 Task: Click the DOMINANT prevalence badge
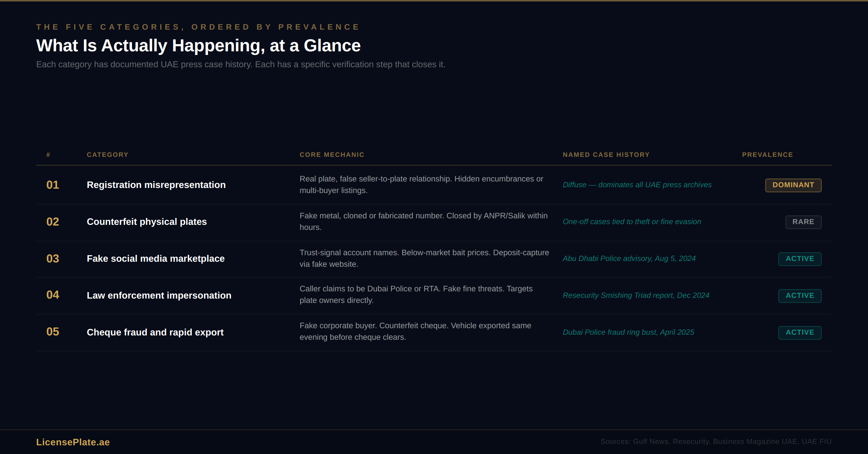[x=793, y=185]
